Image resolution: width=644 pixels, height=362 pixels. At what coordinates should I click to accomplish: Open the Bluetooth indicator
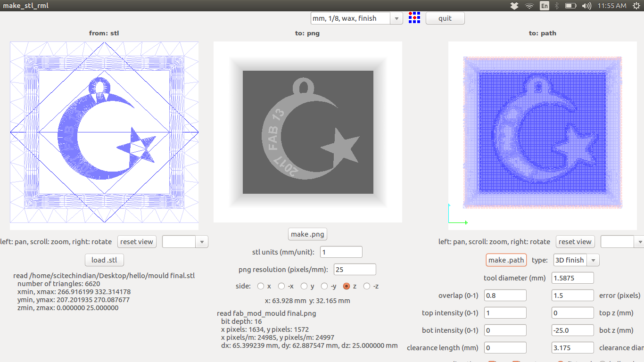pos(556,6)
